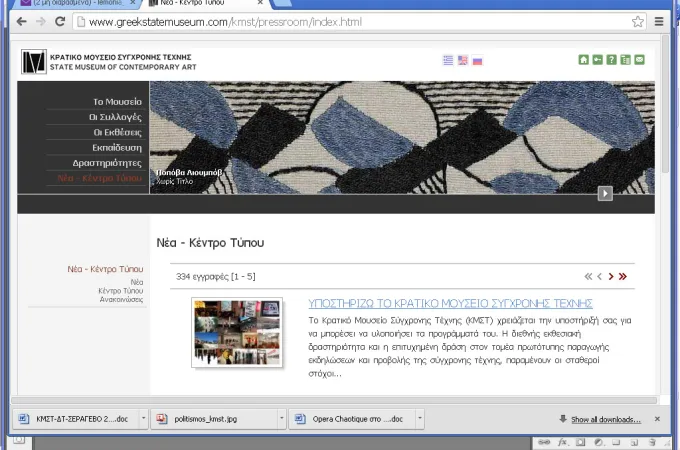Click the Photoshop delete layer trash icon
Viewport: 680px width, 450px height.
pos(652,442)
